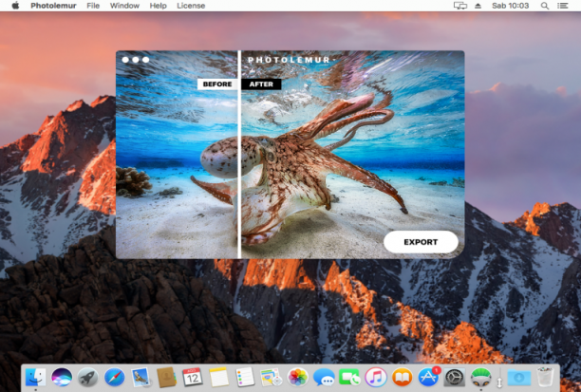Click the clock showing Sab 10:03

(510, 6)
